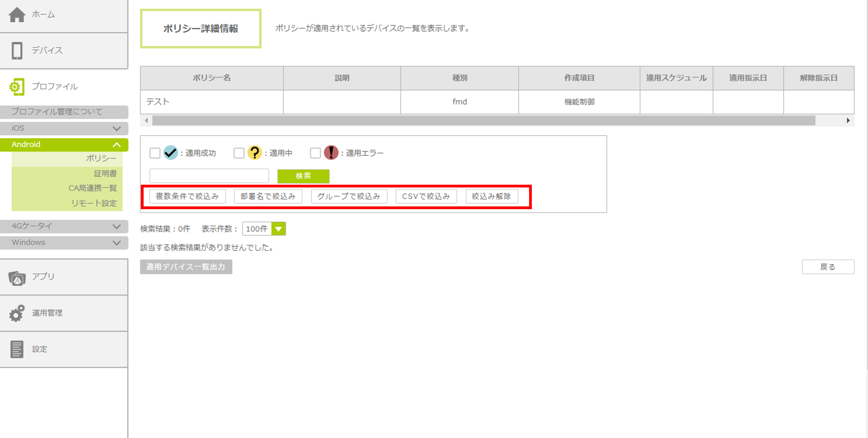868x438 pixels.
Task: Open the Settings document icon
Action: pos(17,349)
